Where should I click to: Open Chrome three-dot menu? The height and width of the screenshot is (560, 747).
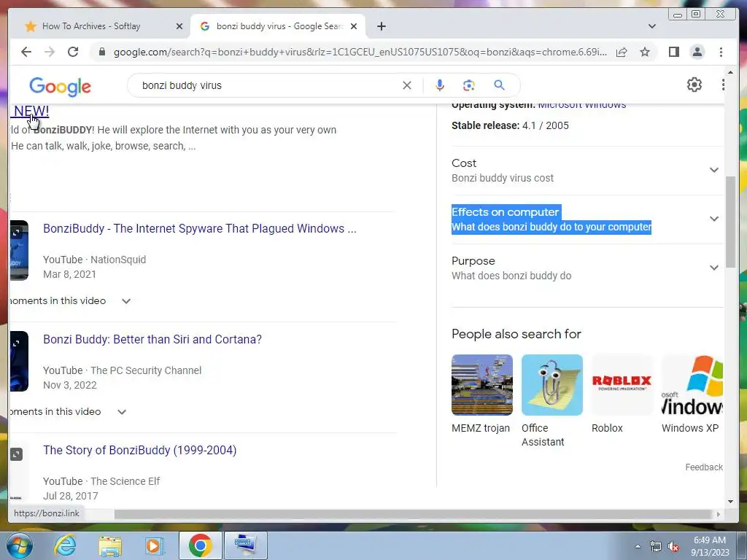(721, 52)
